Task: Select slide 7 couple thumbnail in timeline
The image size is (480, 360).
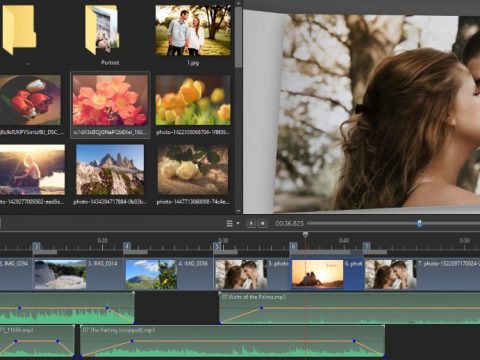Action: click(391, 274)
